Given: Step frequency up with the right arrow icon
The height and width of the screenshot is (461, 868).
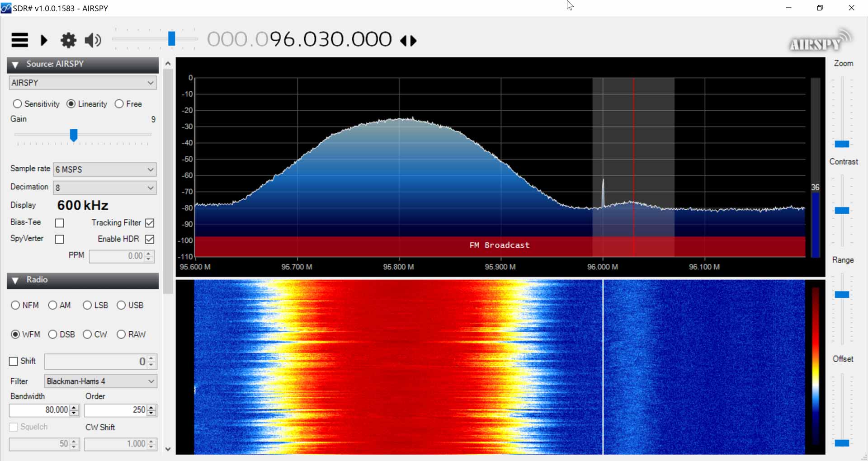Looking at the screenshot, I should [413, 41].
